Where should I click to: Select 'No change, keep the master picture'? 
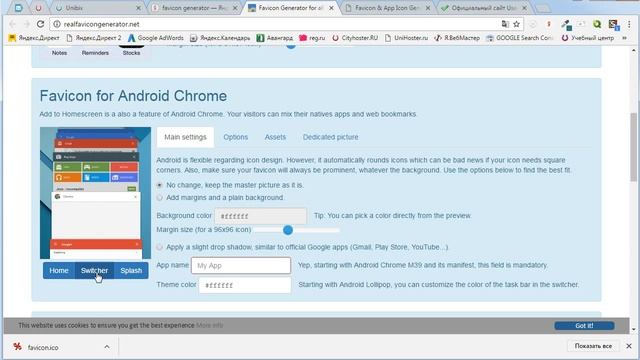[160, 185]
